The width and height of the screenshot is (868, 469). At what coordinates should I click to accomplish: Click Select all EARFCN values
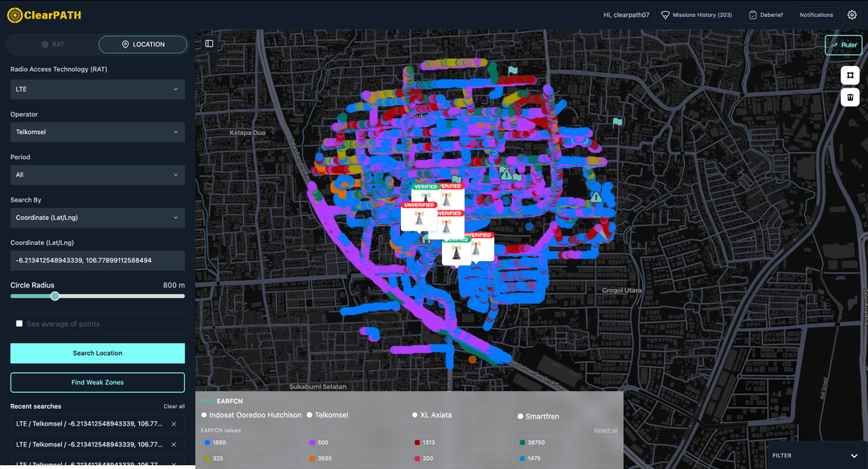point(606,430)
